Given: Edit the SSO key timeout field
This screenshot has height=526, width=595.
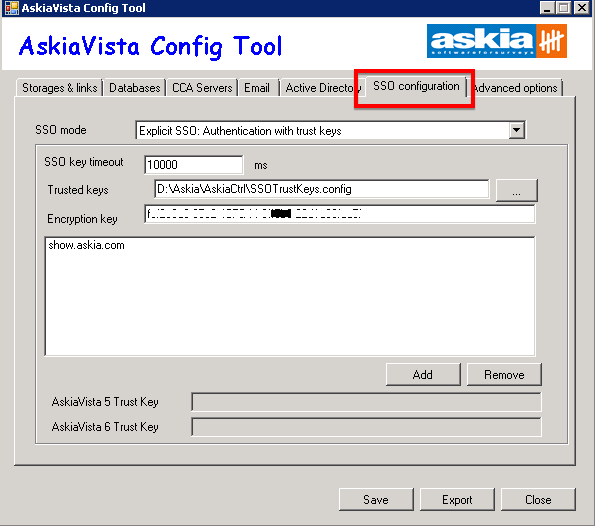Looking at the screenshot, I should click(194, 165).
